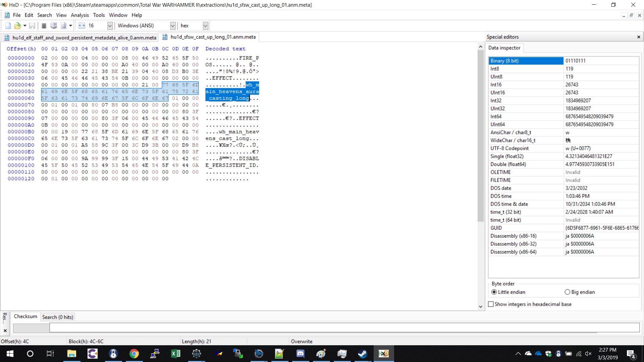Expand the hex offset base dropdown
Screen dimensions: 644x362
[x=206, y=26]
